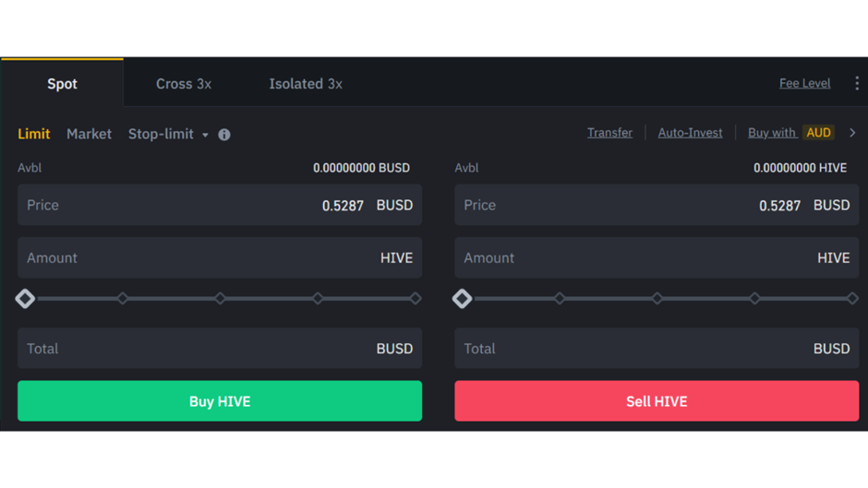Viewport: 868px width, 488px height.
Task: Switch to the Spot tab
Action: pos(62,84)
